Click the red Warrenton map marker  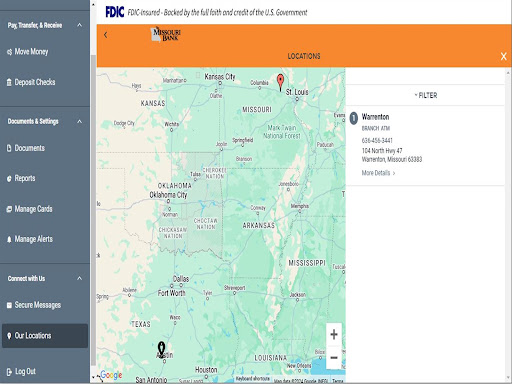coord(281,82)
